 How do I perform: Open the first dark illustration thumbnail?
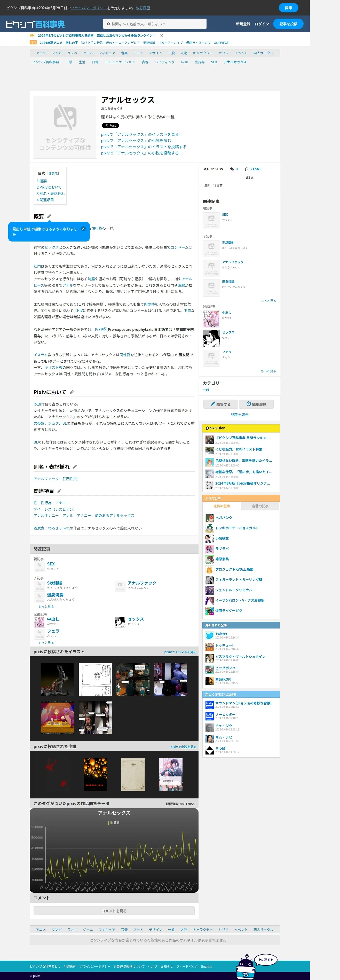coord(57,680)
